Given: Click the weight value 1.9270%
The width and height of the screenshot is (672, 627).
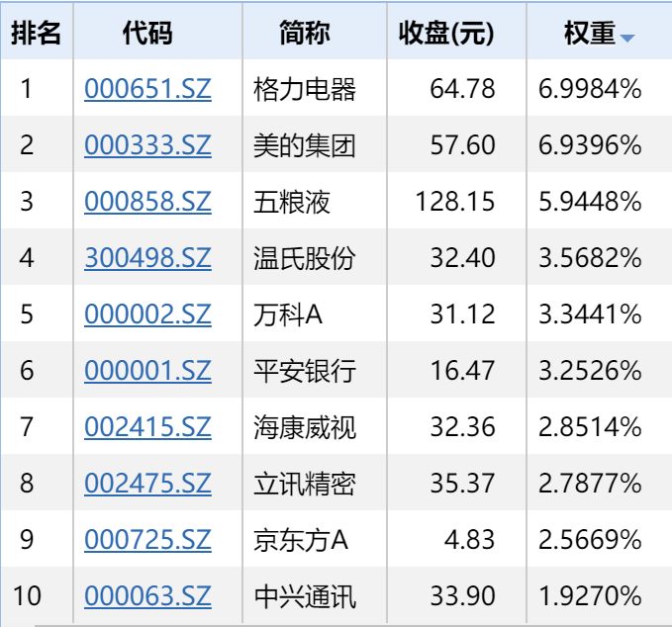Looking at the screenshot, I should click(590, 595).
